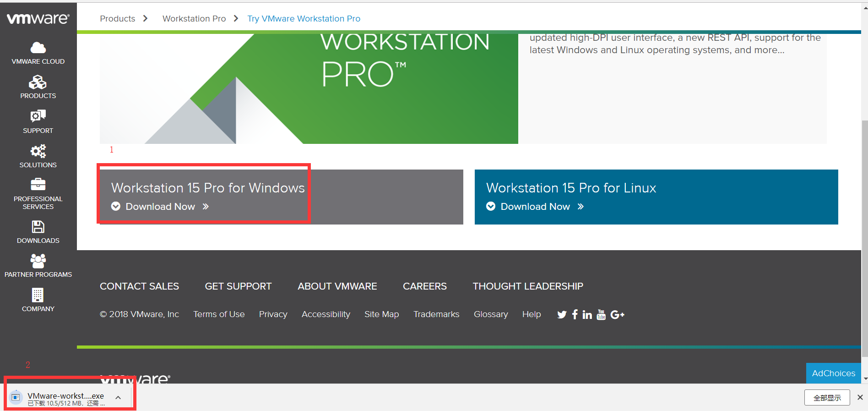Open the CAREERS footer menu item
Screen dimensions: 868x411
425,286
